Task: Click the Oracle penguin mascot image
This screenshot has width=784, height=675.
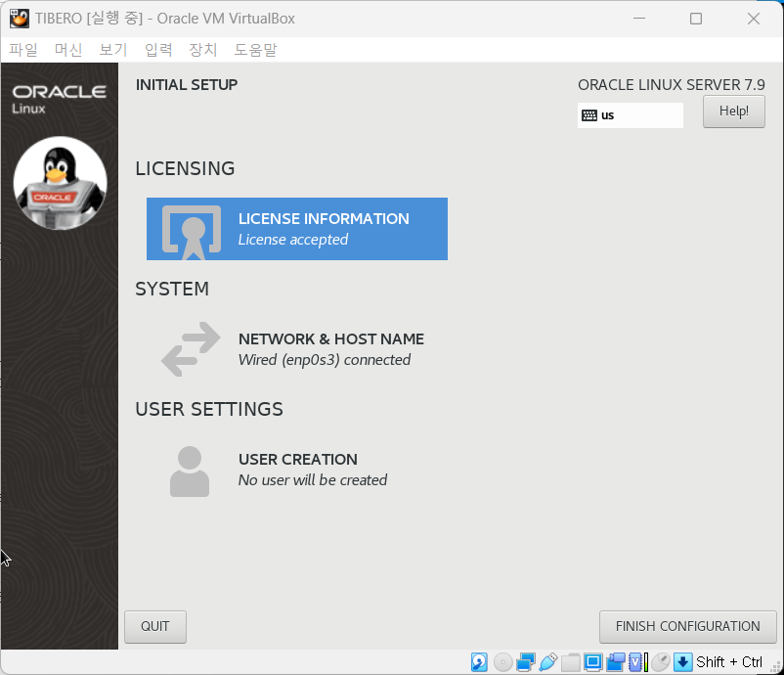Action: click(60, 183)
